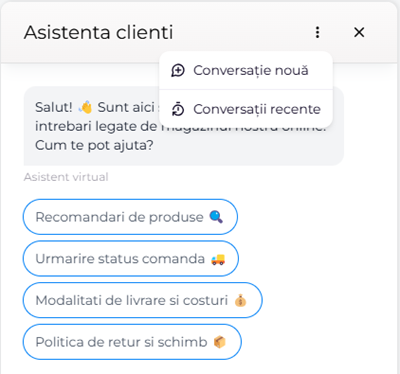Close the Asistenta clienti chat window
Screen dimensions: 400x374
point(359,32)
